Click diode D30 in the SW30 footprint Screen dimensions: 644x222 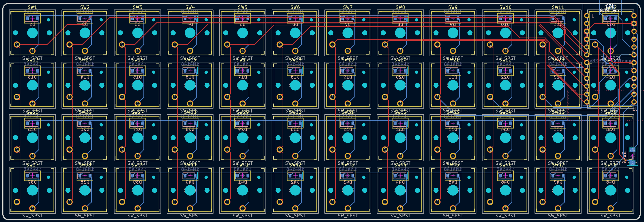[295, 123]
